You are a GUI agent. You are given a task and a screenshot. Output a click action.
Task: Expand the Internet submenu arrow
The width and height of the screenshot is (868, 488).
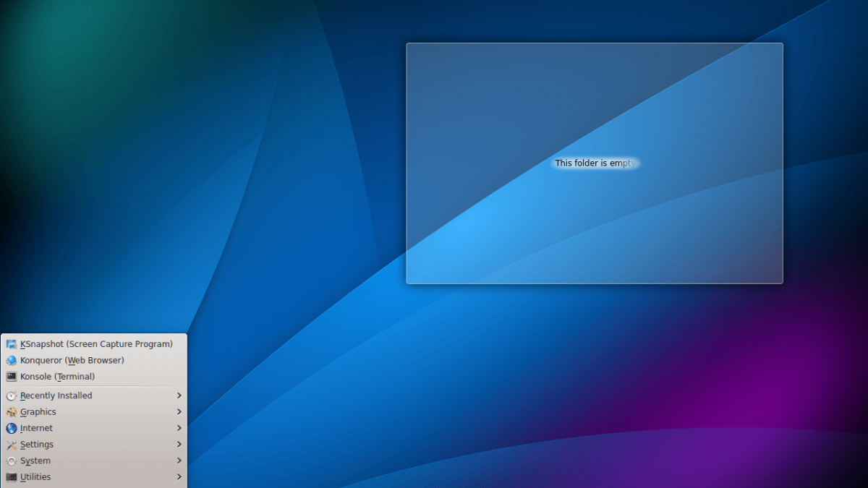tap(179, 428)
